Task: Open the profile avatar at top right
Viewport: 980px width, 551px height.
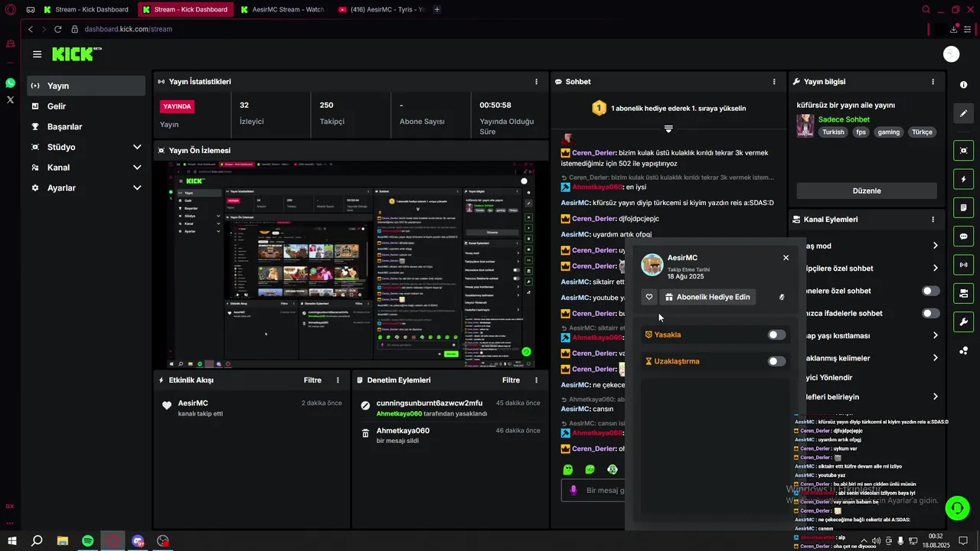Action: [x=951, y=54]
